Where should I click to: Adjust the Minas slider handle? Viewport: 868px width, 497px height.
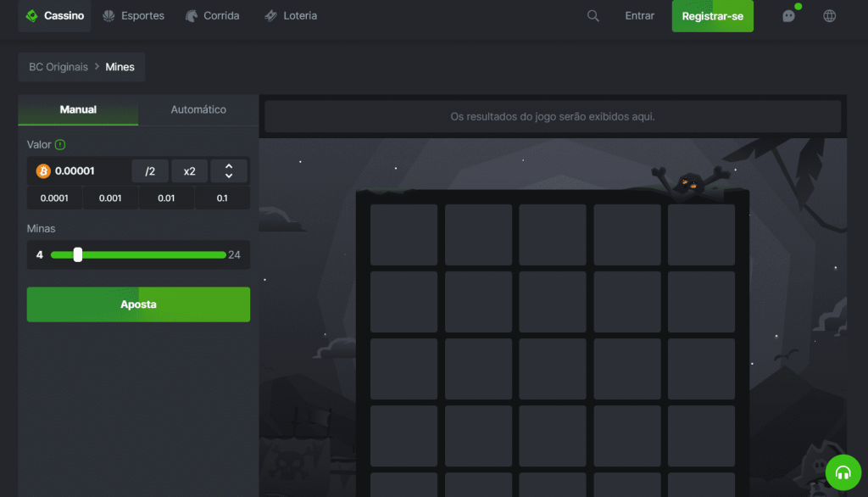coord(78,254)
